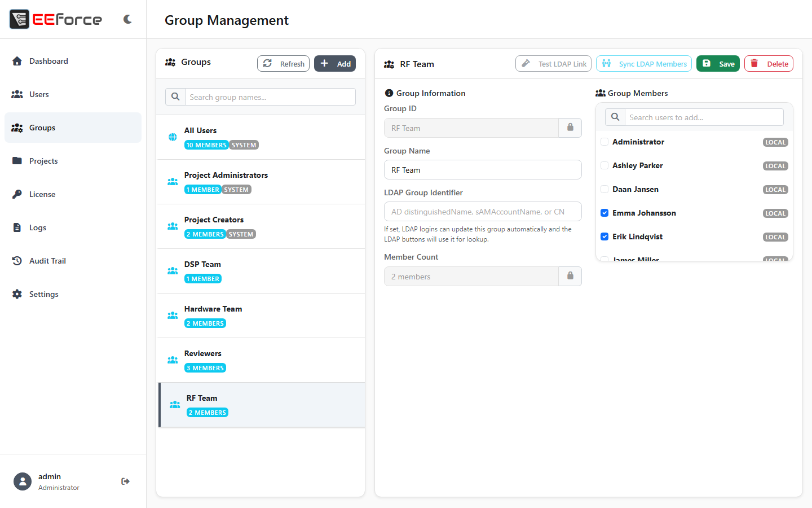Image resolution: width=812 pixels, height=508 pixels.
Task: Click the Dashboard home icon
Action: point(17,61)
